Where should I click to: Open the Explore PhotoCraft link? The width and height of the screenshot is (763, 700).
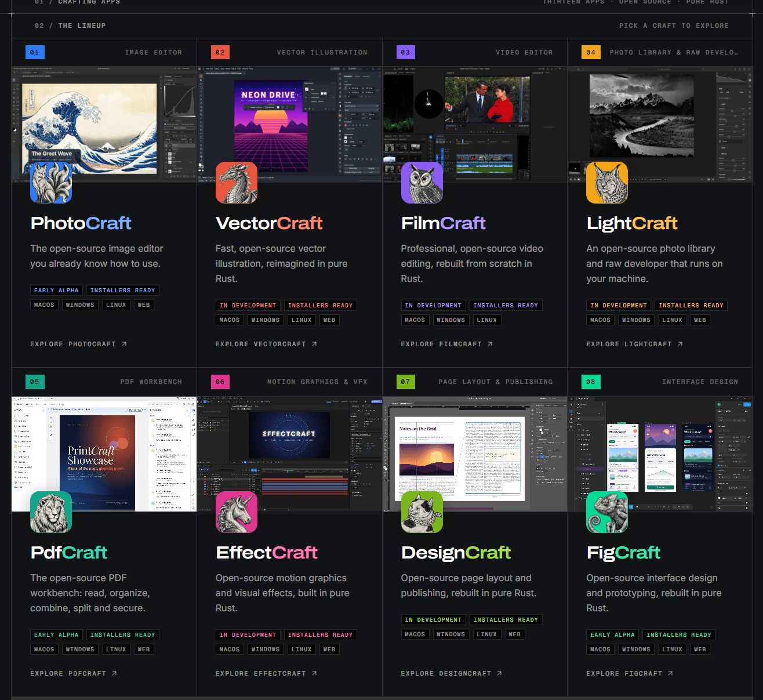click(78, 344)
